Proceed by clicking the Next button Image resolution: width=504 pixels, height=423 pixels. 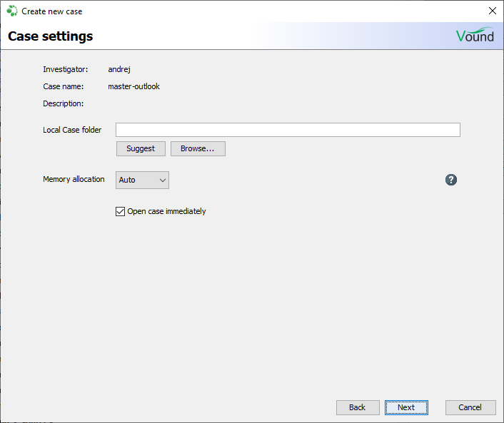pyautogui.click(x=406, y=407)
